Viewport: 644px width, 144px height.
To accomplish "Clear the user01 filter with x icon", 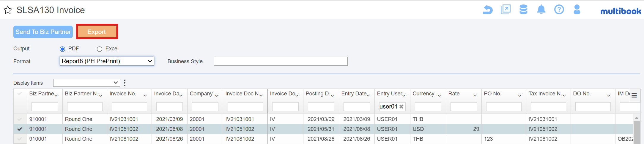I will (401, 106).
